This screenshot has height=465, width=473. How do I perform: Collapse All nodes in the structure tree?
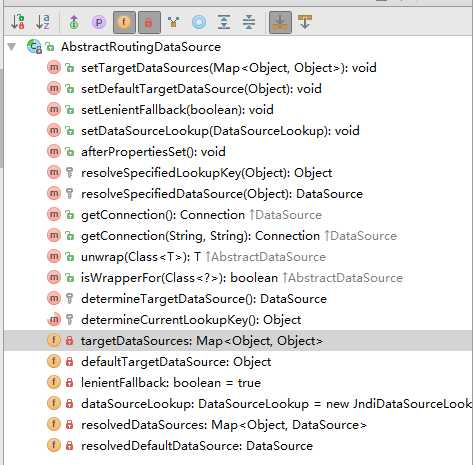tap(249, 22)
